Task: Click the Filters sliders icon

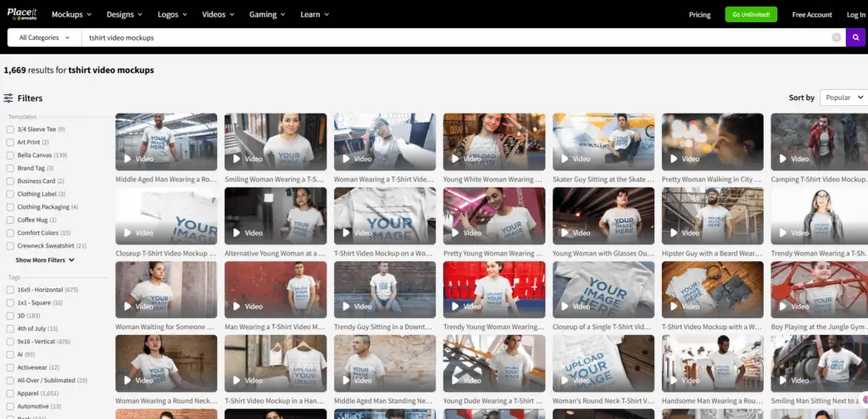Action: [8, 98]
